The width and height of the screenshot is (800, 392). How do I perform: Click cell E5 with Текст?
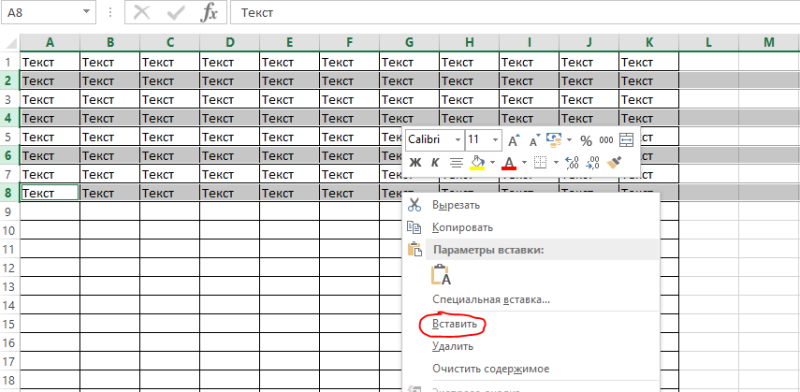(x=289, y=137)
